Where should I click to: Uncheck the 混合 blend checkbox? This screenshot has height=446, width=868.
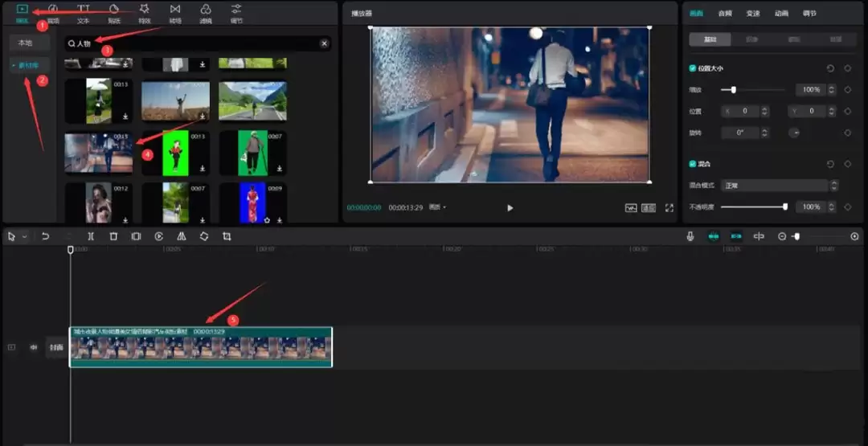pyautogui.click(x=693, y=164)
